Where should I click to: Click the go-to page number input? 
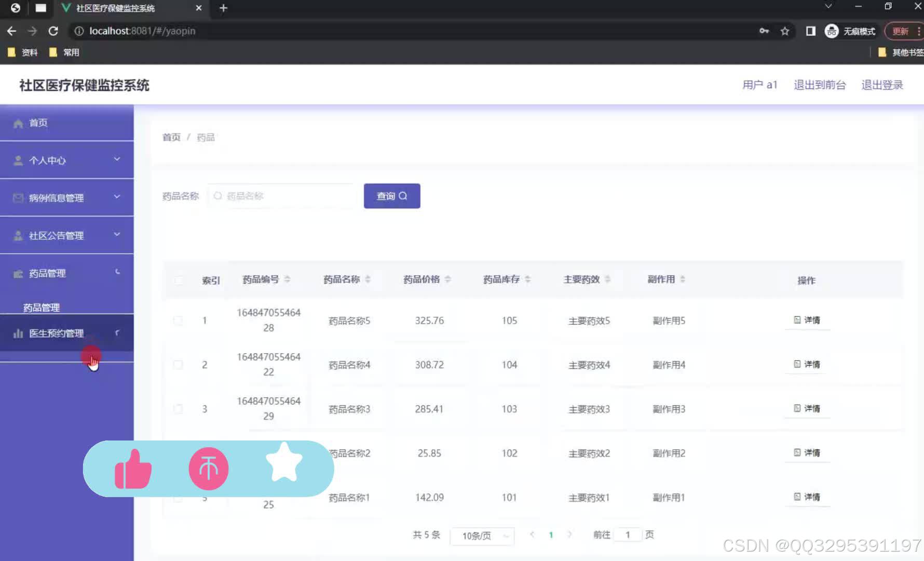point(628,535)
